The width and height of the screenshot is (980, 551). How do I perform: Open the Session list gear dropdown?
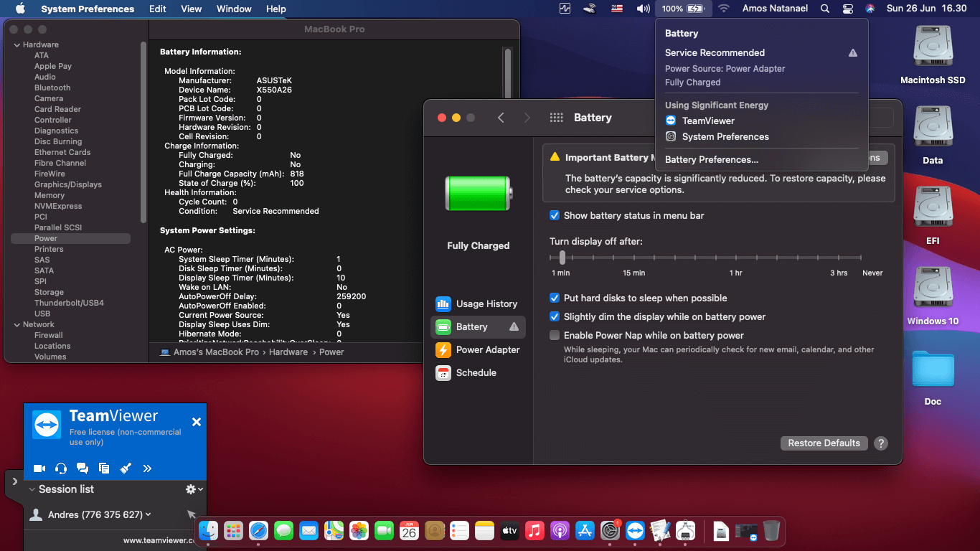coord(194,489)
